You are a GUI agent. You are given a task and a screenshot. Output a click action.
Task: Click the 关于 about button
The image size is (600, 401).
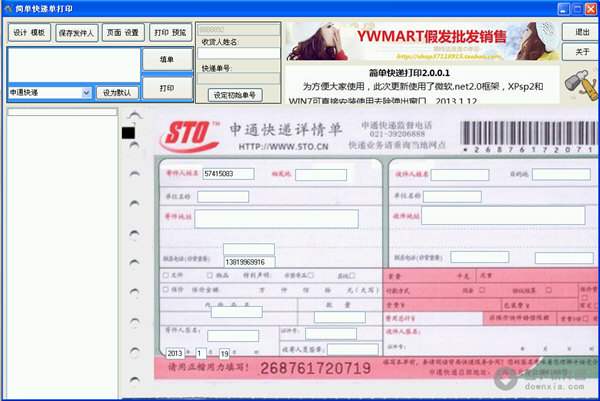point(580,52)
